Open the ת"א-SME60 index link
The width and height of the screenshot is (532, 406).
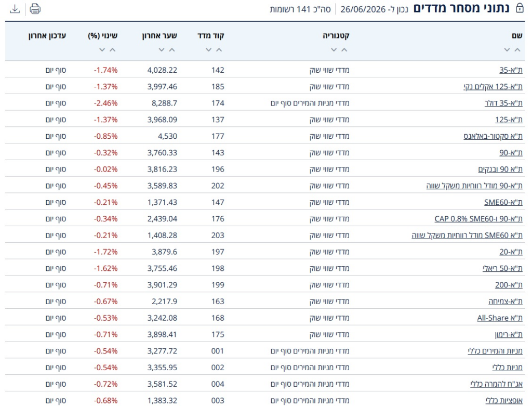click(503, 202)
